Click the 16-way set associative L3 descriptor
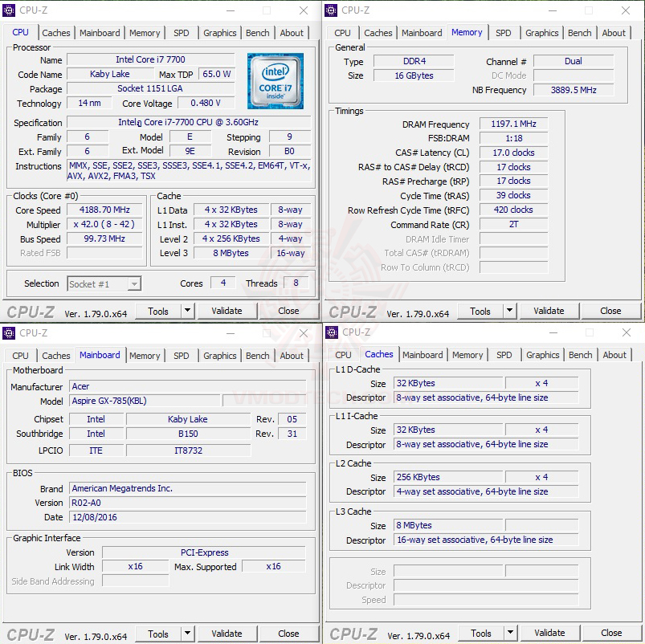 [486, 540]
